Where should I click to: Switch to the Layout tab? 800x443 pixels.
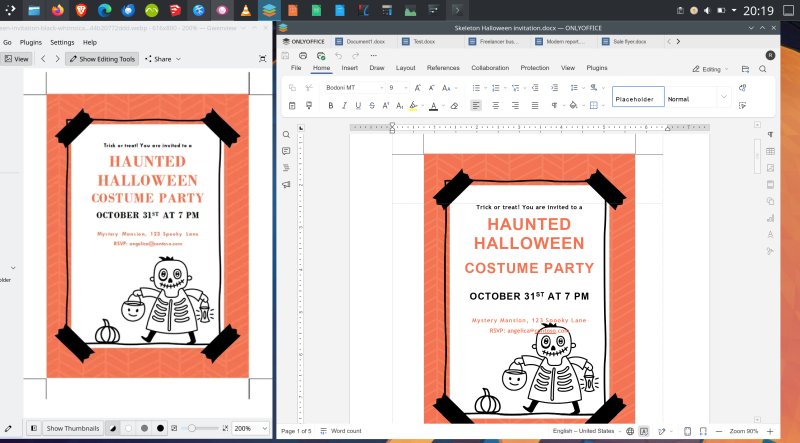pos(406,68)
